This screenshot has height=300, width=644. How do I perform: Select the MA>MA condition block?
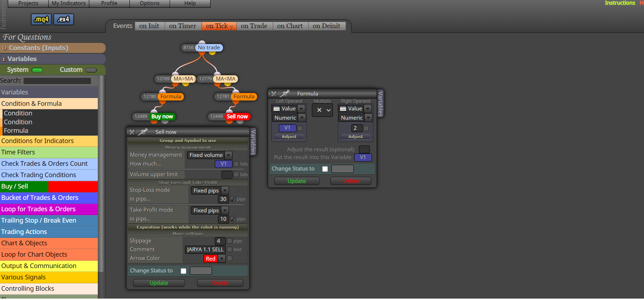click(183, 79)
